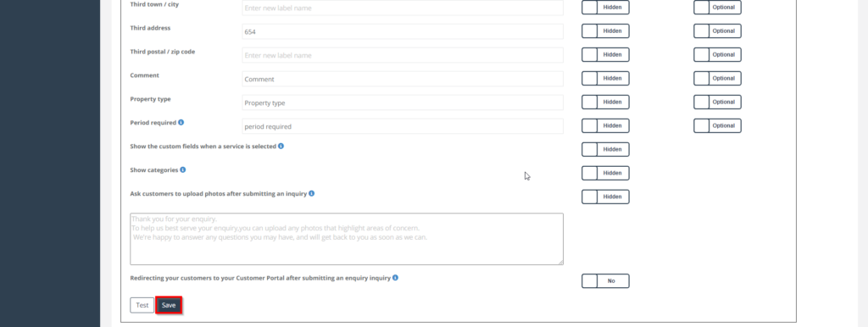
Task: Switch Property type Optional toggle
Action: pos(717,102)
